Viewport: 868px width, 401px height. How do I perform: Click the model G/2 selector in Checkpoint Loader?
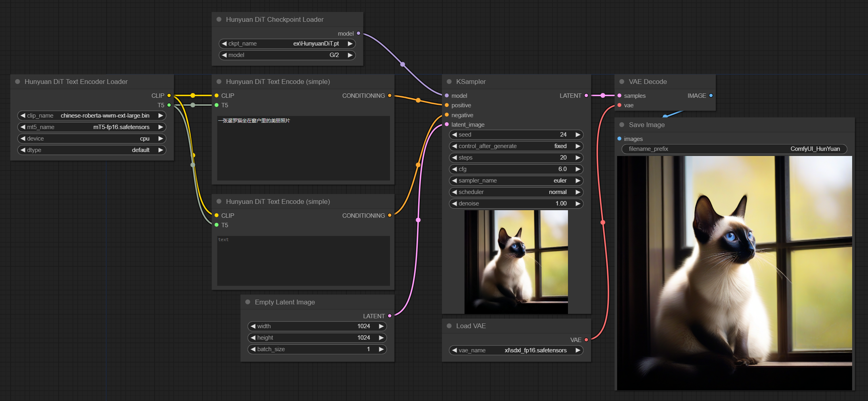point(287,55)
